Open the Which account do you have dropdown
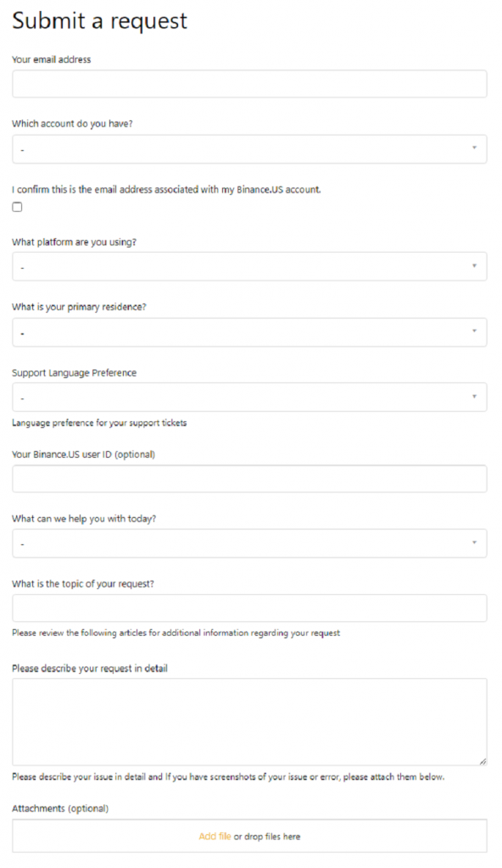 [x=249, y=149]
